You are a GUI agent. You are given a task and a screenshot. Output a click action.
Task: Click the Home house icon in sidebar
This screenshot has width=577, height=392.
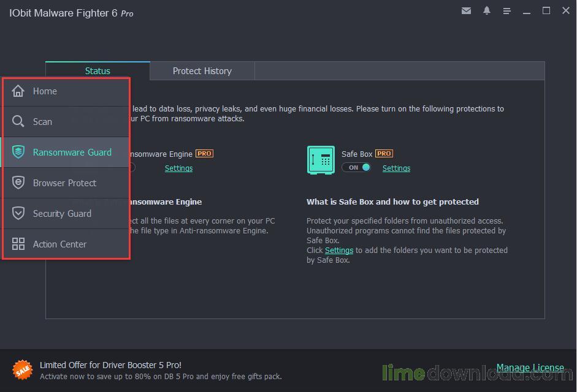[18, 91]
